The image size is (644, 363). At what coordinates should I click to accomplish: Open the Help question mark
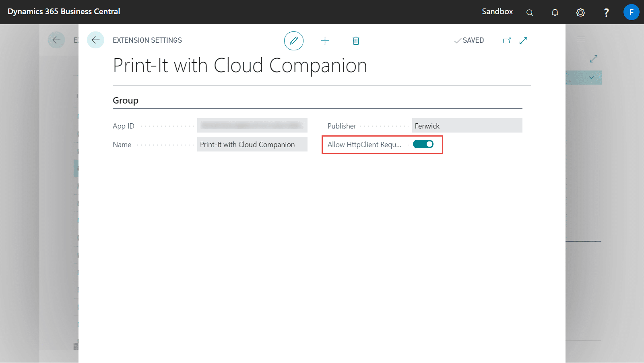606,12
